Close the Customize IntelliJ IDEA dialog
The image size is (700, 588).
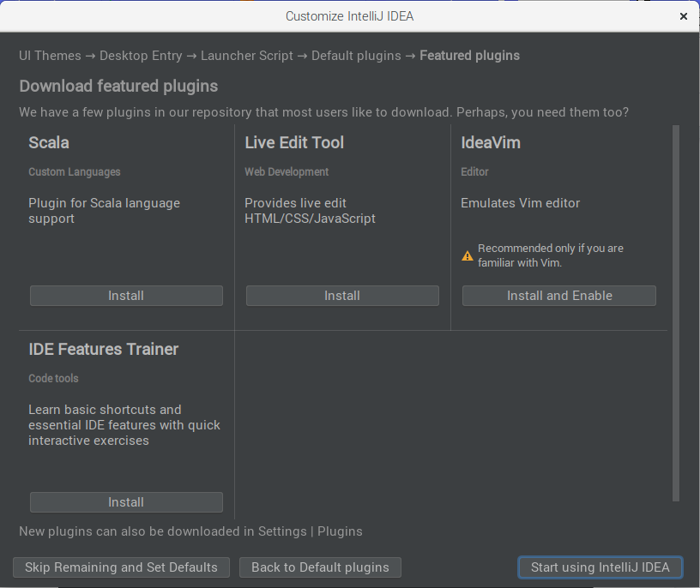[683, 16]
